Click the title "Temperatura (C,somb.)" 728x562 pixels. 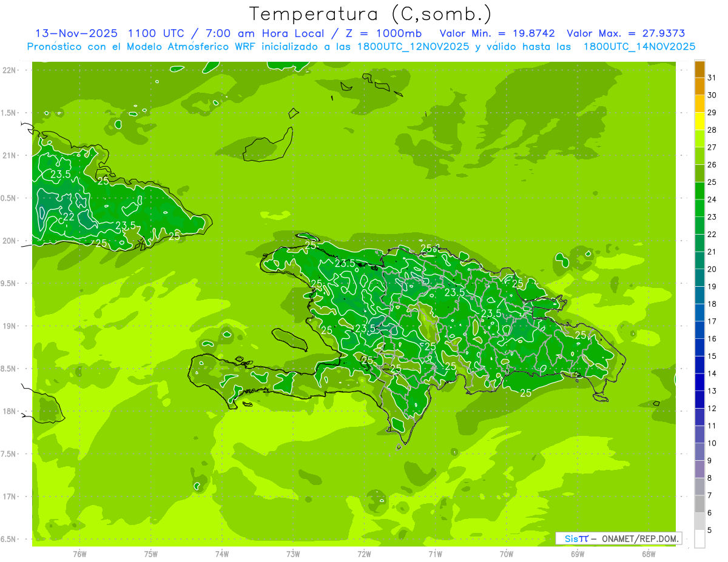point(370,14)
